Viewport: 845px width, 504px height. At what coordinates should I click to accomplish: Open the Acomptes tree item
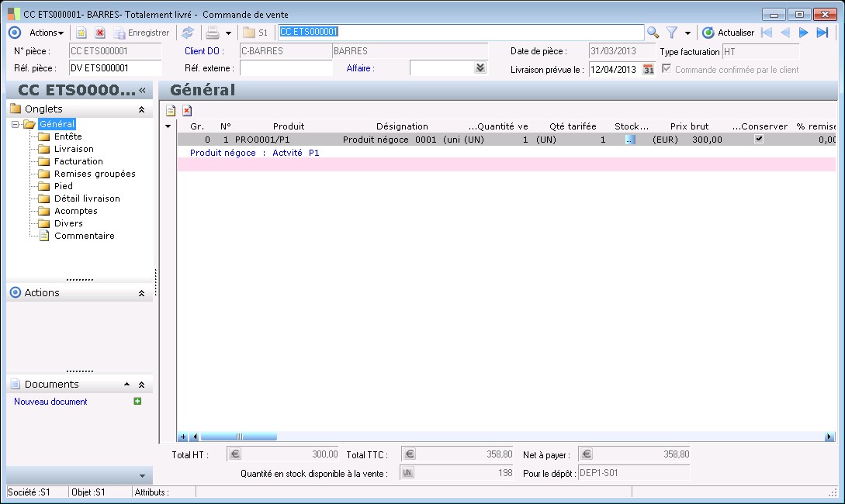[75, 211]
